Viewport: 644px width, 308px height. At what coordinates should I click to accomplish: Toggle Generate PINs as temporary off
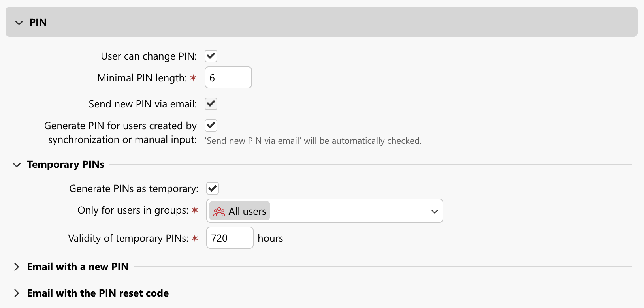[212, 188]
